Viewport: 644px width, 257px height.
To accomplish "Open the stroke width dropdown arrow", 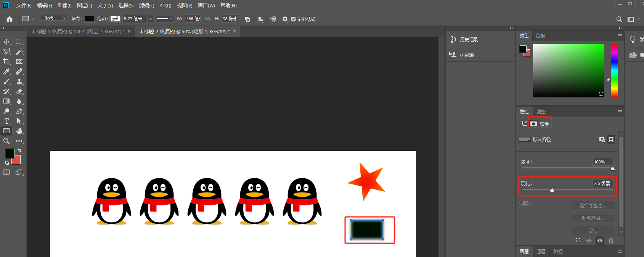I will coord(150,19).
